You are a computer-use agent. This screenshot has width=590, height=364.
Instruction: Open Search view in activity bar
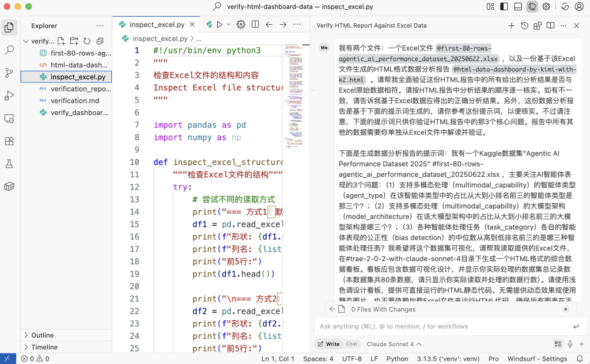(x=9, y=50)
